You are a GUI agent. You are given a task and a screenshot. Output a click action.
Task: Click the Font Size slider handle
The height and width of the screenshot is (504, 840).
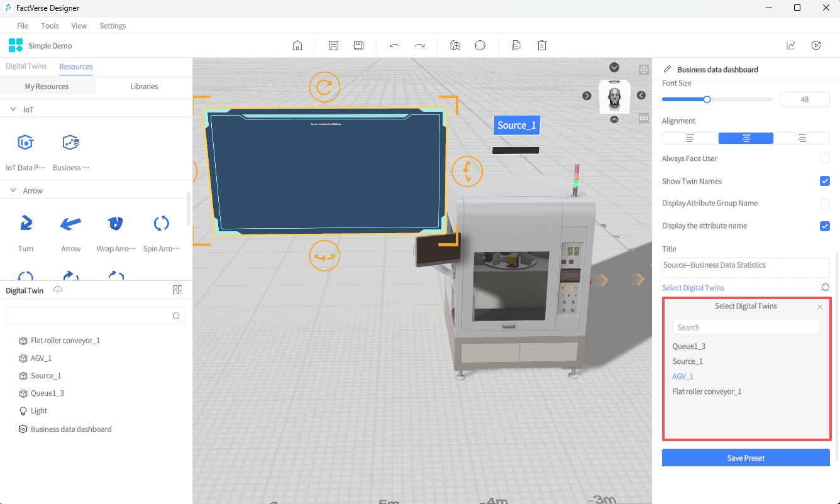pyautogui.click(x=707, y=99)
